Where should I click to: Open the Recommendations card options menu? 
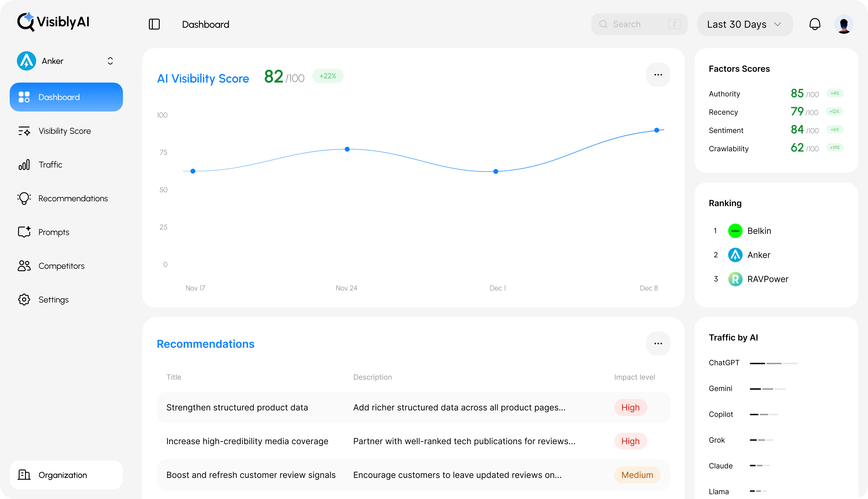pos(658,344)
